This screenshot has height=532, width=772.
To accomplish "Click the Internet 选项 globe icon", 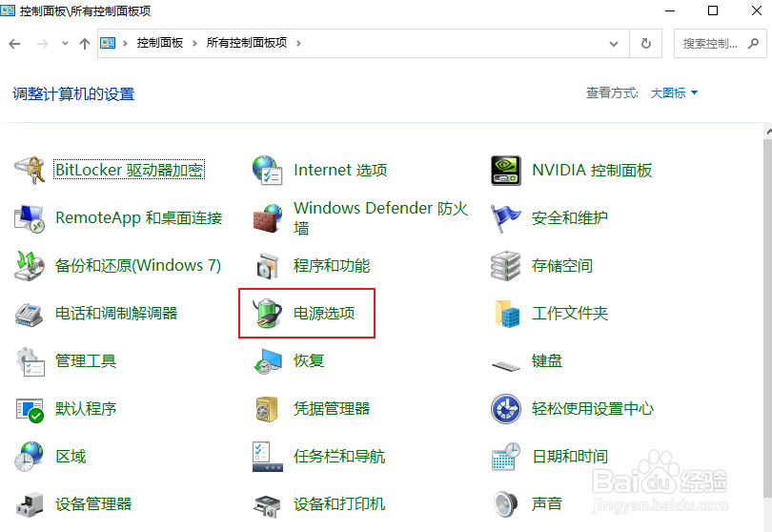I will 268,170.
